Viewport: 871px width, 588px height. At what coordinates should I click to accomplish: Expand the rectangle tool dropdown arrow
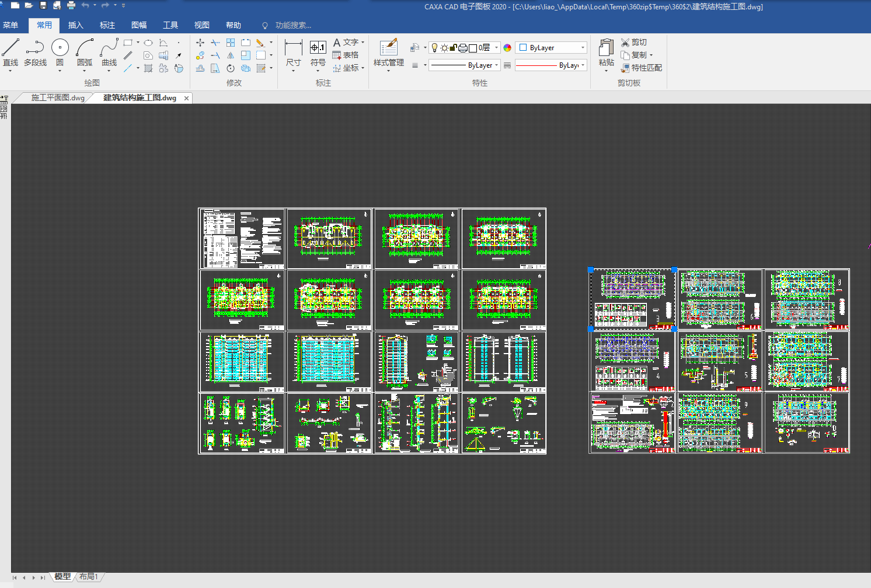[138, 43]
